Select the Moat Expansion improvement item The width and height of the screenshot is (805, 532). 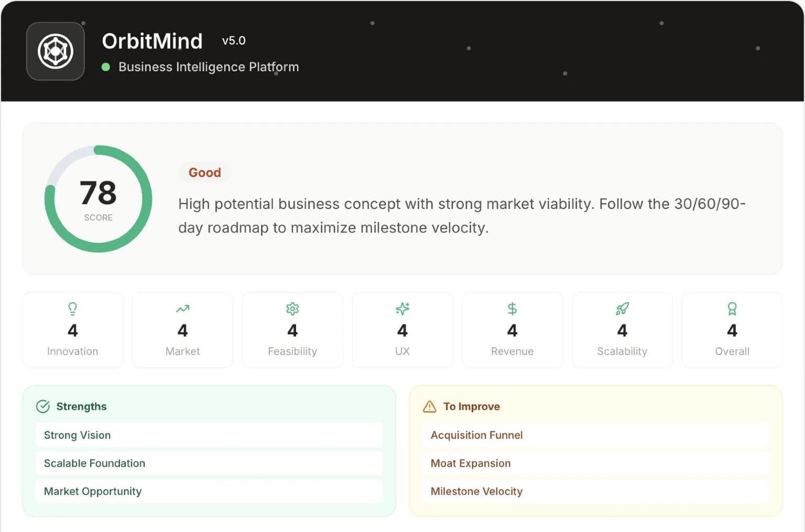(x=596, y=463)
